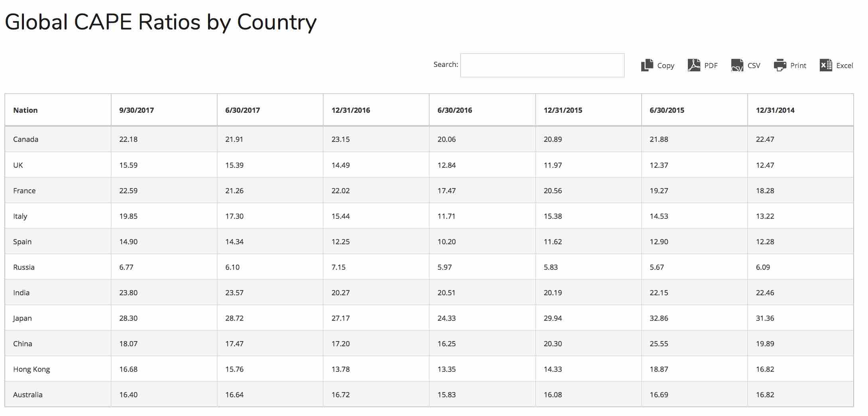The image size is (868, 416).
Task: Click Russia's 9/30/2017 value 6.77
Action: (x=126, y=267)
